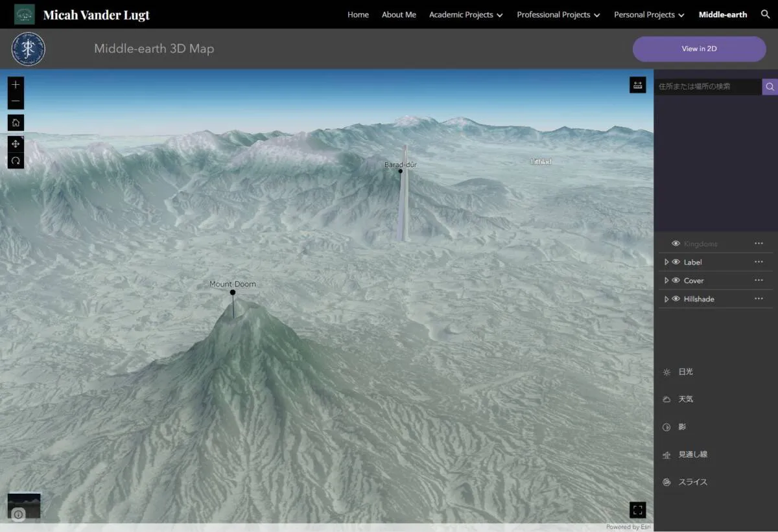
Task: Open options menu for Hillshade layer
Action: pos(759,299)
